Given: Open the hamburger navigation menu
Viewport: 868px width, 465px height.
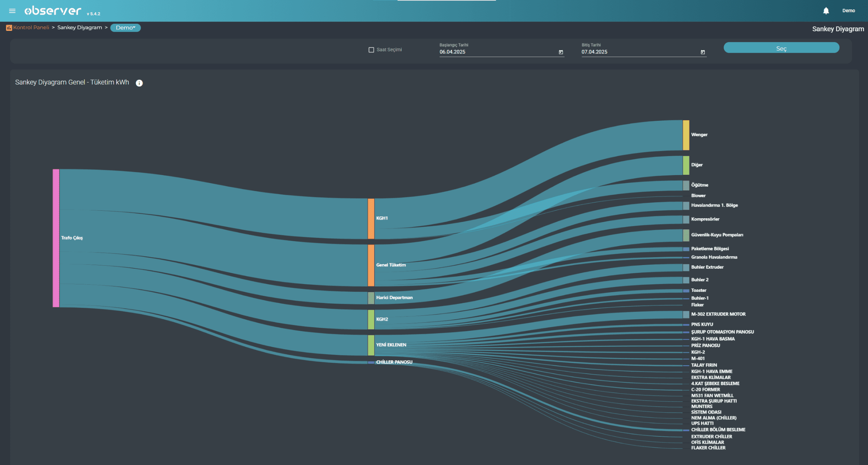Looking at the screenshot, I should [x=12, y=11].
